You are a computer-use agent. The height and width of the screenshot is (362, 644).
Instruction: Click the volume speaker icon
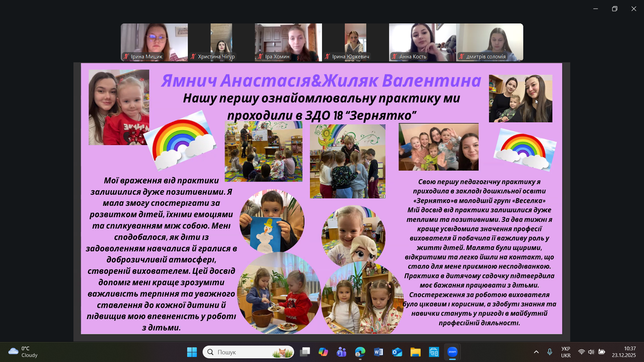pyautogui.click(x=591, y=352)
